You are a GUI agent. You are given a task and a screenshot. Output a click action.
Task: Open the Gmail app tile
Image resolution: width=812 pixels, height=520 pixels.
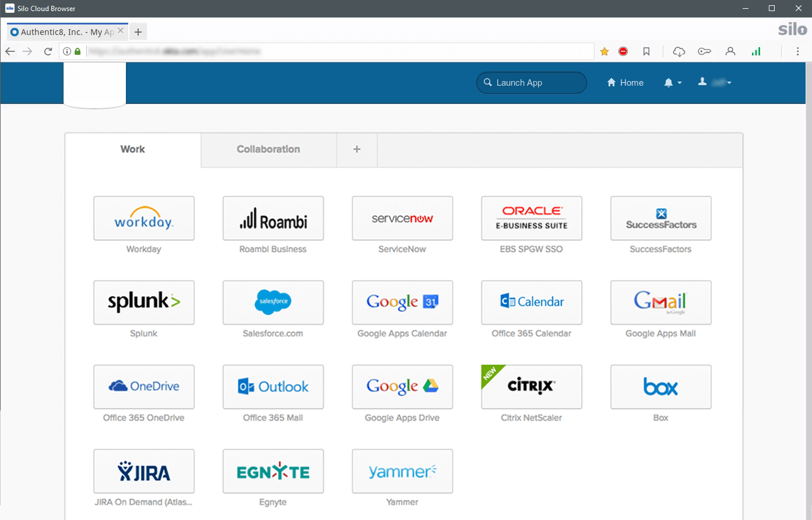tap(661, 303)
